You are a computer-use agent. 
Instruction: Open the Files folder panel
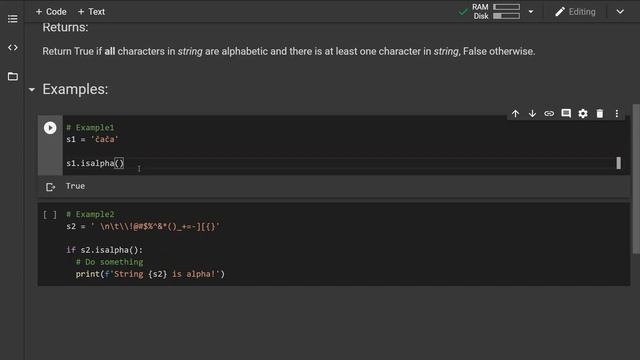point(13,76)
